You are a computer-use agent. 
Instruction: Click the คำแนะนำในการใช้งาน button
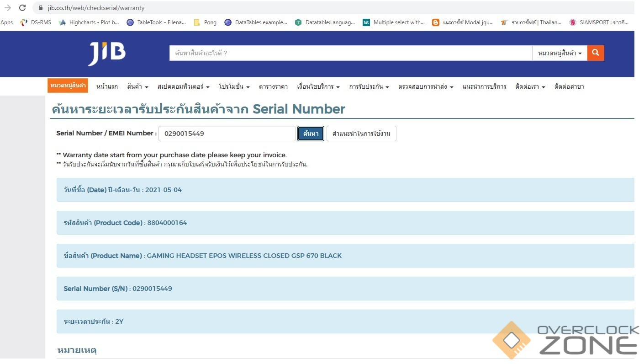point(361,134)
